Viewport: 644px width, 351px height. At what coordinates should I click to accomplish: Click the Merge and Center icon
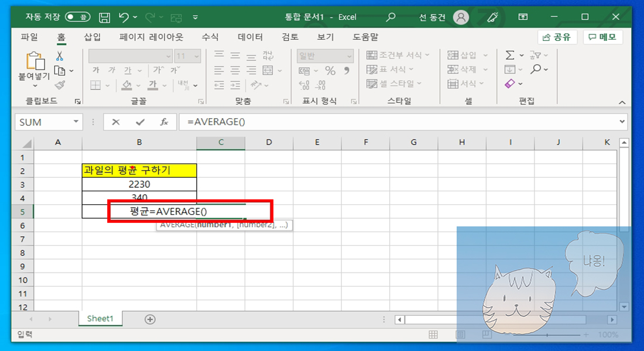click(x=268, y=71)
